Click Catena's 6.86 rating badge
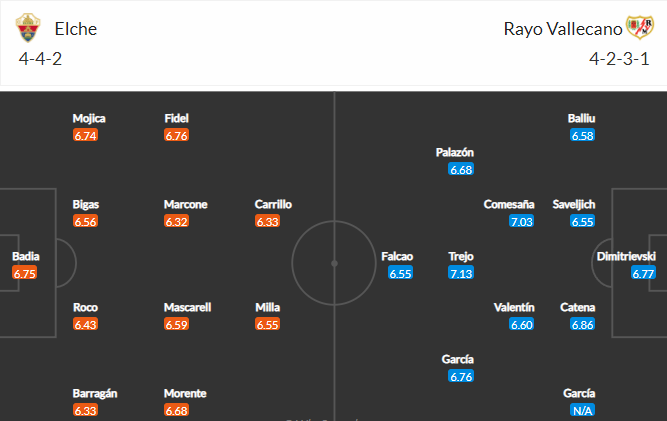The image size is (667, 421). [582, 324]
